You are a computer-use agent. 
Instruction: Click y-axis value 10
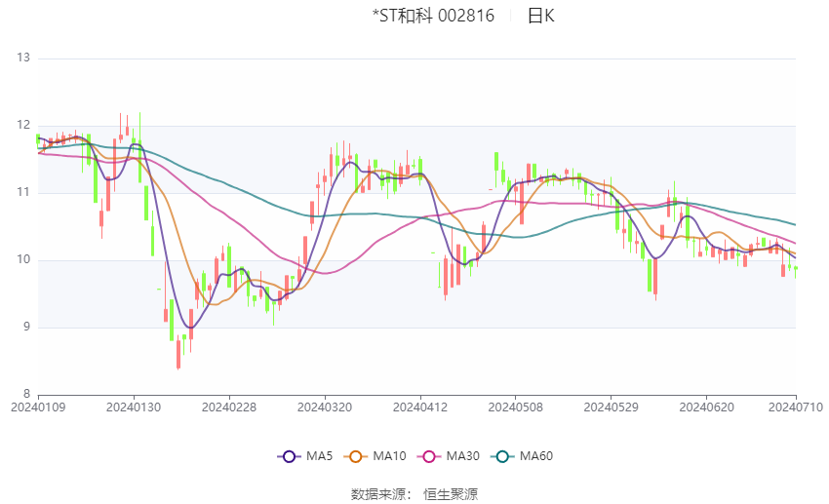(x=23, y=259)
